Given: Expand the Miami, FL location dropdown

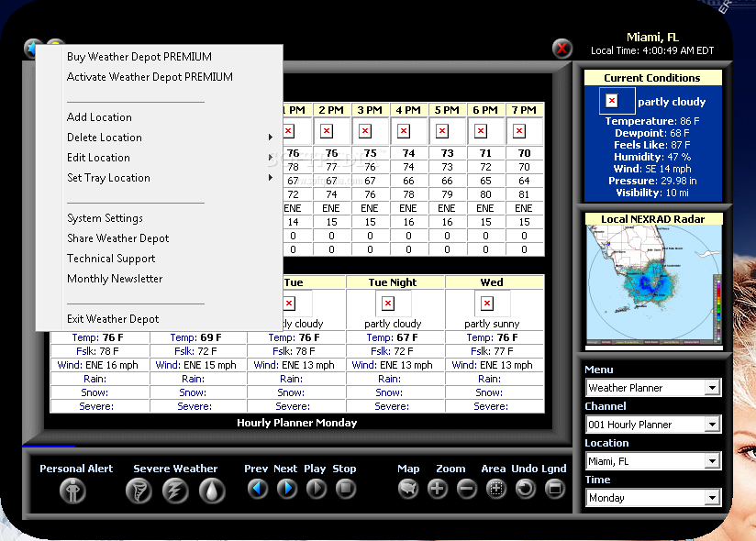Looking at the screenshot, I should click(653, 461).
